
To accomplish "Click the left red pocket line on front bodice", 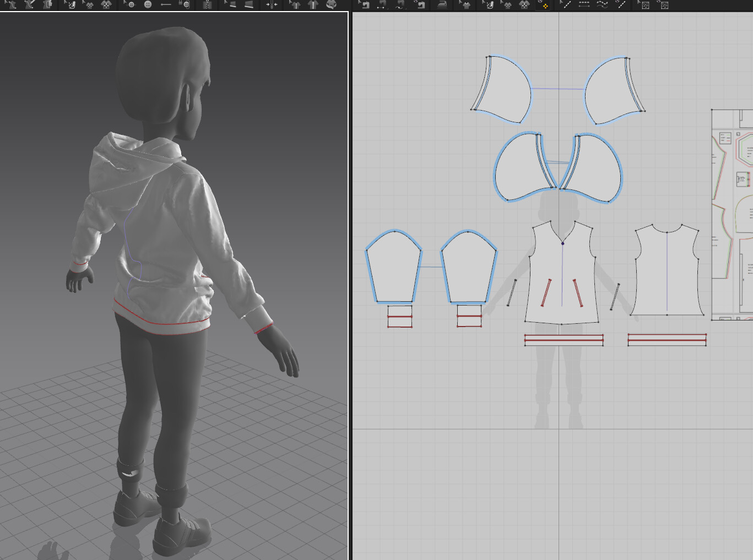I will pyautogui.click(x=546, y=292).
